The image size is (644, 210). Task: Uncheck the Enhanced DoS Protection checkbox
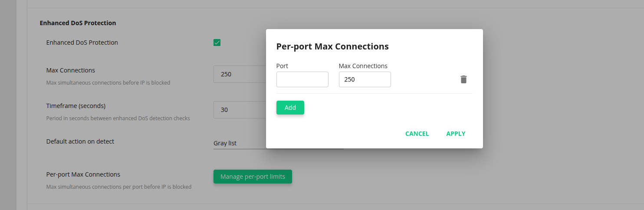[x=217, y=43]
